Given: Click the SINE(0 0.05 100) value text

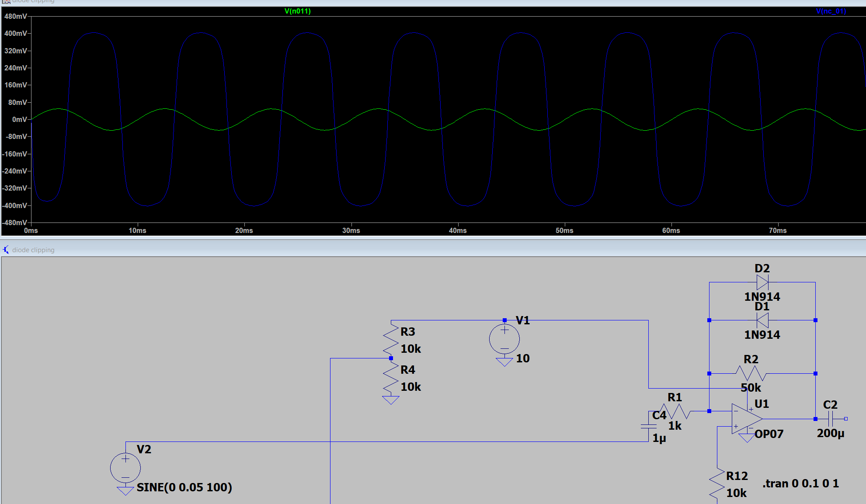Looking at the screenshot, I should coord(184,487).
